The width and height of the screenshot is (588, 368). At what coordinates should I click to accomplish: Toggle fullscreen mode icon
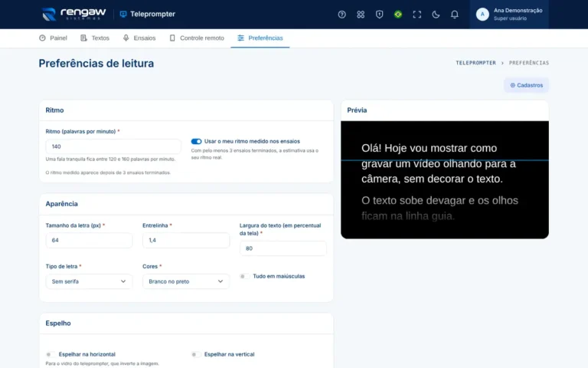[417, 15]
